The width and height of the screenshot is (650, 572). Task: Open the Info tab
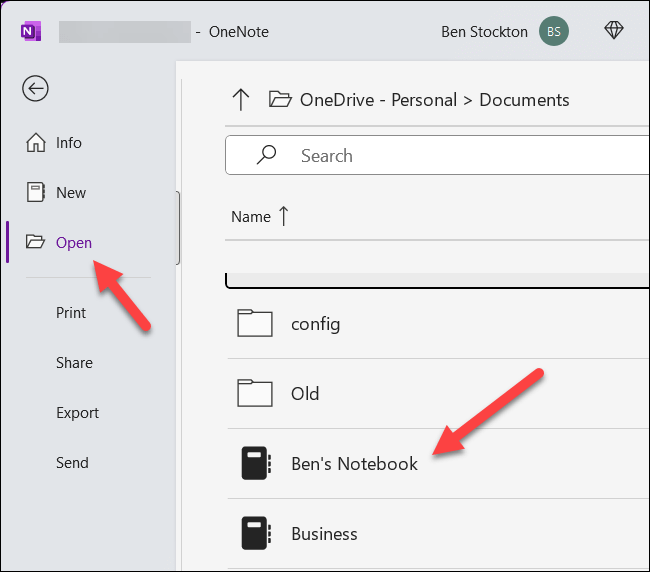[x=68, y=143]
